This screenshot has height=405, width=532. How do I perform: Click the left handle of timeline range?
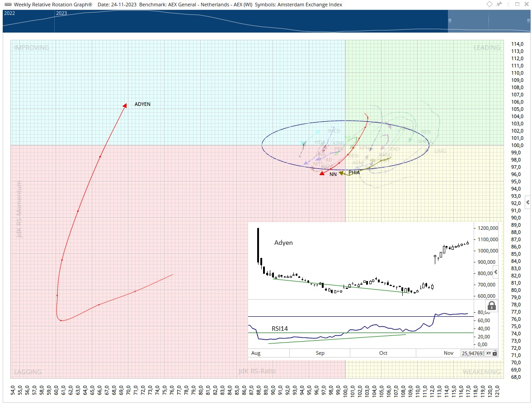point(450,21)
